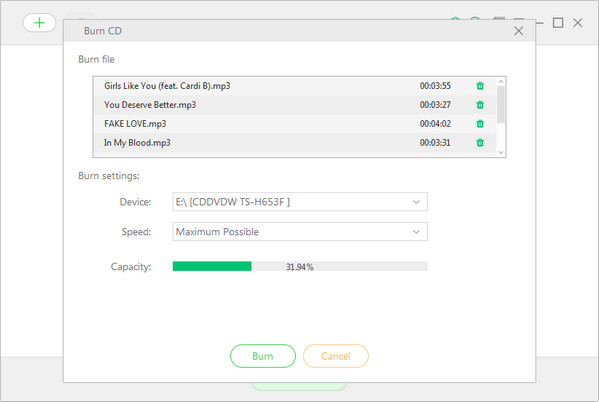Image resolution: width=599 pixels, height=402 pixels.
Task: Remove In My Blood.mp3 with trash icon
Action: (x=480, y=143)
